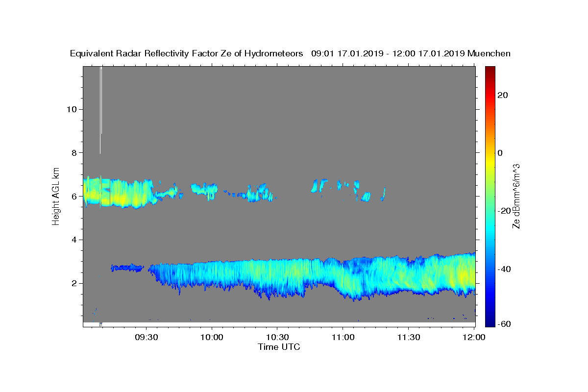Viewport: 588px width, 392px height.
Task: Click the height tick label 2
Action: (x=75, y=284)
